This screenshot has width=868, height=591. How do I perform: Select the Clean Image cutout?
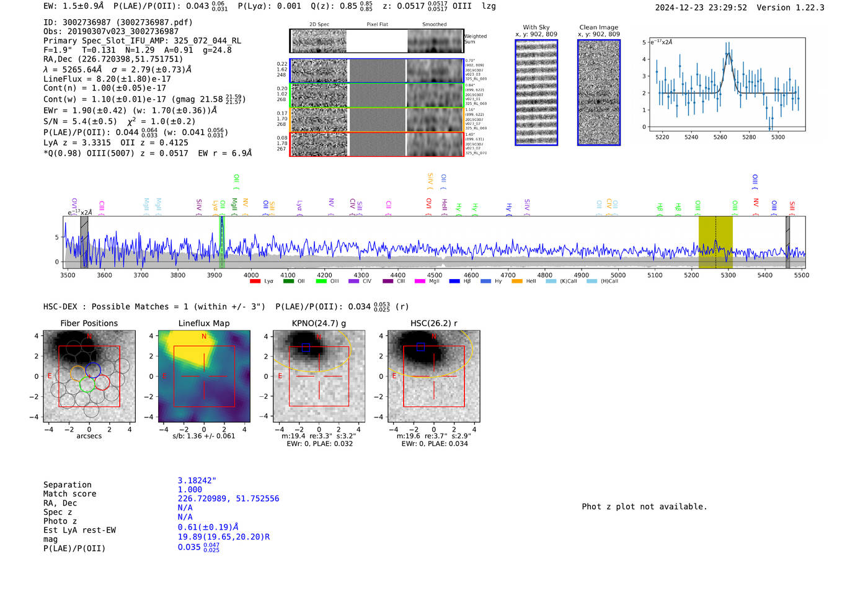point(599,93)
